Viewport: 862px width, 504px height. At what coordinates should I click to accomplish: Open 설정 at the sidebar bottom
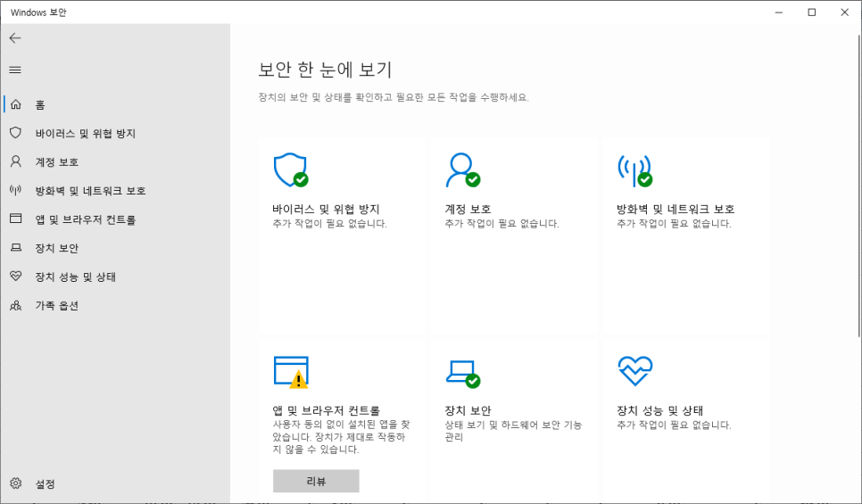[46, 483]
